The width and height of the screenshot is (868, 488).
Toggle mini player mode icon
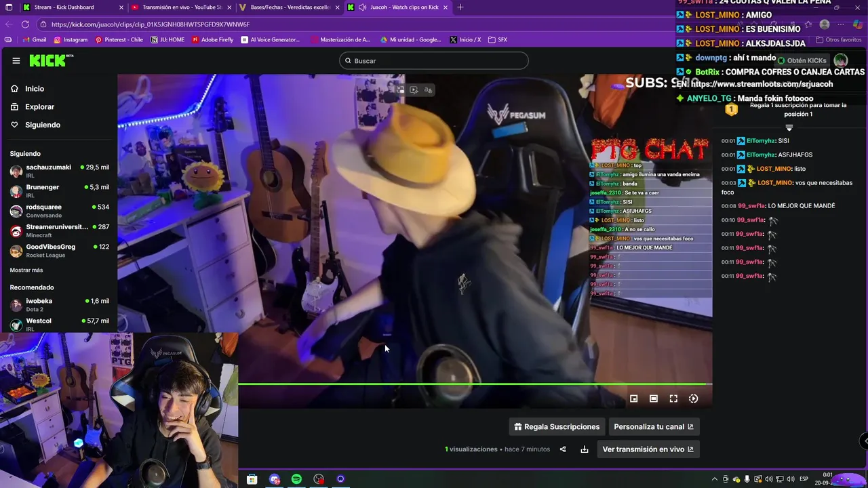pos(634,399)
